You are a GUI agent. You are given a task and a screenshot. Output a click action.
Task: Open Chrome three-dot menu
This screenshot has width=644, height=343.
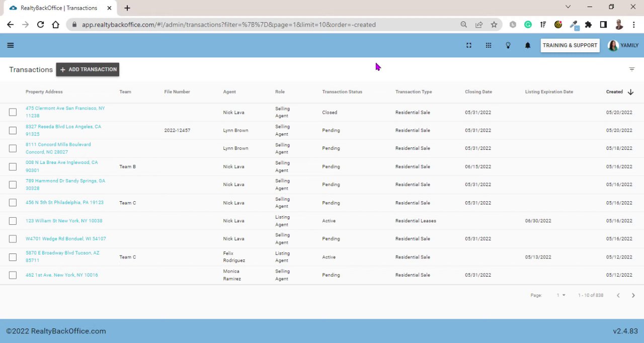(633, 24)
